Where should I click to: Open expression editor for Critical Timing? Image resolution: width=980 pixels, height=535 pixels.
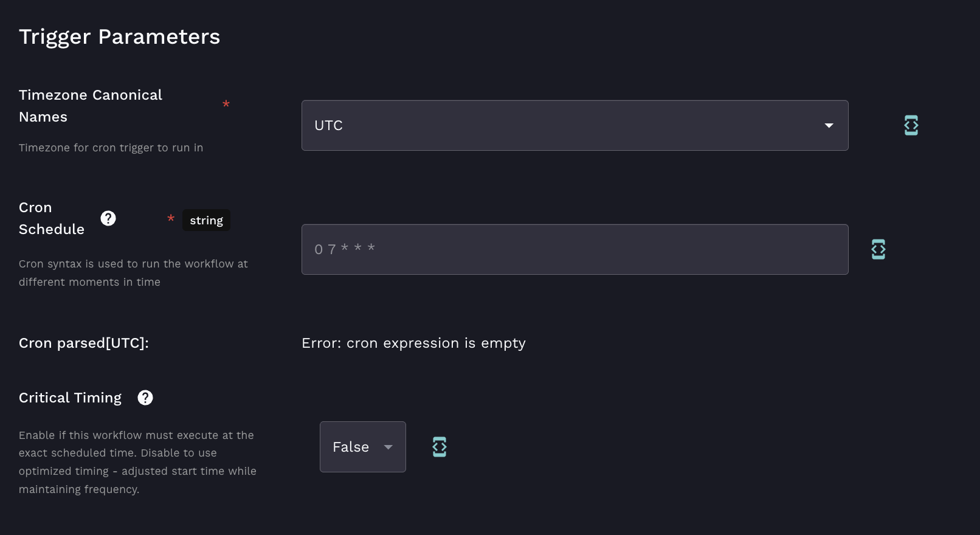[439, 447]
